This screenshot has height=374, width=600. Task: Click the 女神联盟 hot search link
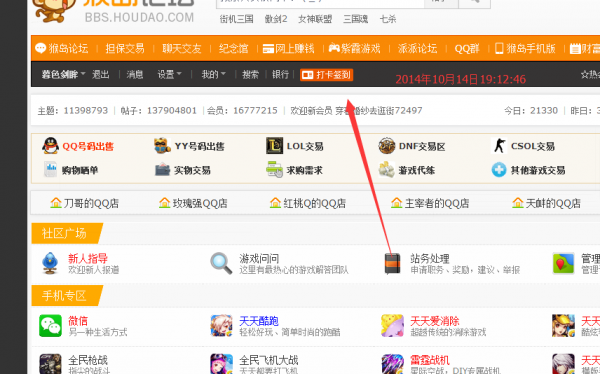315,19
